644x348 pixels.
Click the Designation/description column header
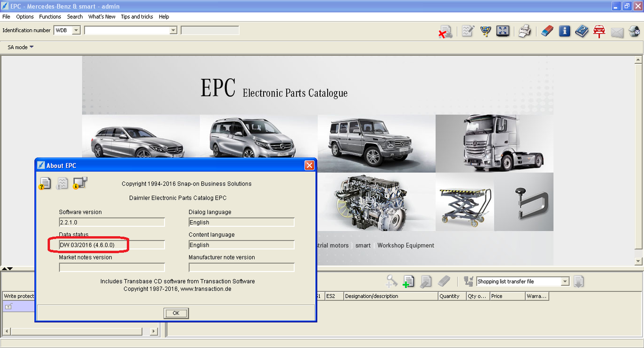[390, 296]
